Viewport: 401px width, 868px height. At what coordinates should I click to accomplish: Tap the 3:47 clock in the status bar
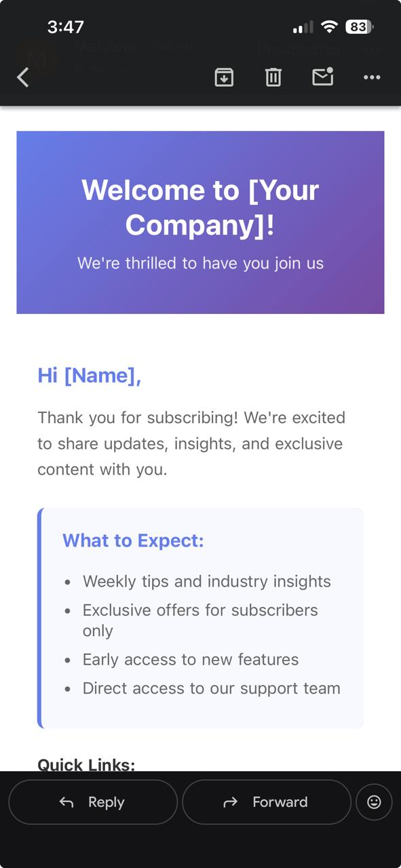coord(65,27)
